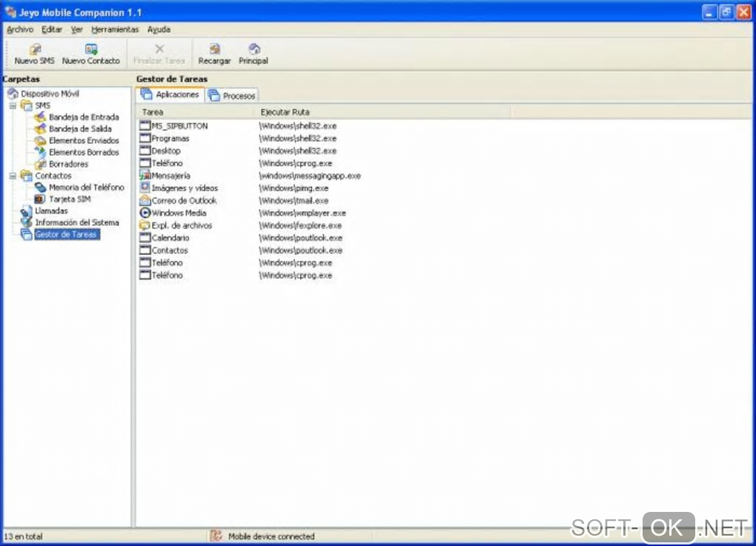Click the Bandeja de Salida icon
Image resolution: width=756 pixels, height=546 pixels.
(x=41, y=129)
